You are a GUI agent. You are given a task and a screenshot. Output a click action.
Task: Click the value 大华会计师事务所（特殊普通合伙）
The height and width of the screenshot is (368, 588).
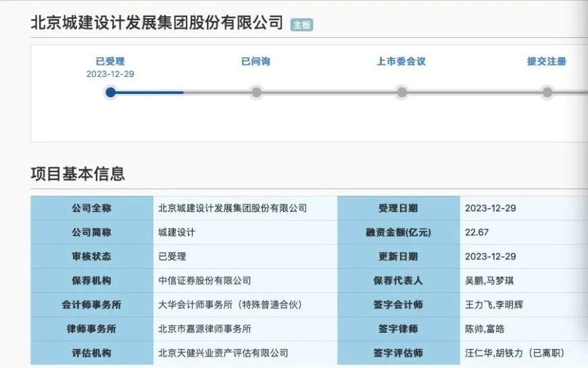(x=230, y=305)
